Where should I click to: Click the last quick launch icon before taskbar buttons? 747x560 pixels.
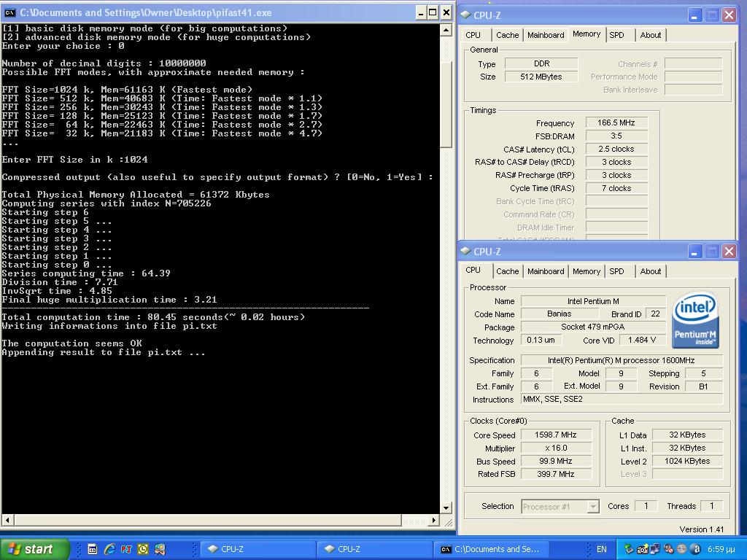pyautogui.click(x=160, y=549)
